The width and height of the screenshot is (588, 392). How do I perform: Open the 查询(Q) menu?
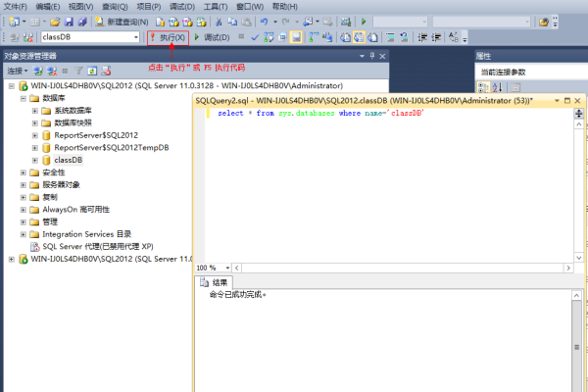tap(115, 7)
